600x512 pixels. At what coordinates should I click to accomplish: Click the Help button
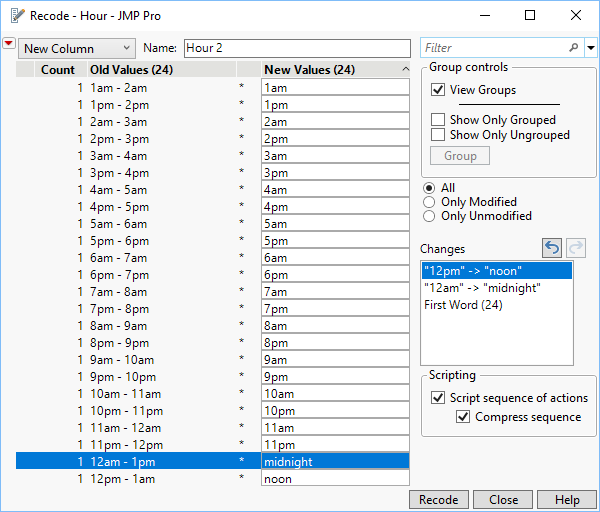pyautogui.click(x=567, y=500)
